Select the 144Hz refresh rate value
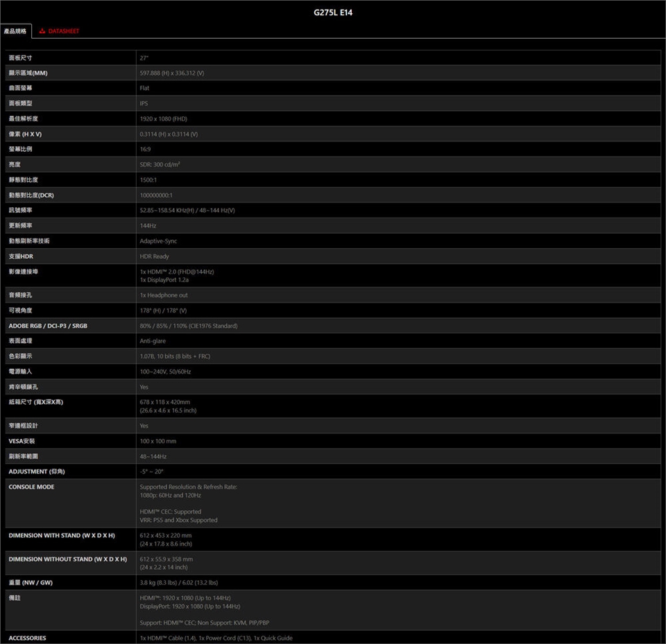 point(148,225)
